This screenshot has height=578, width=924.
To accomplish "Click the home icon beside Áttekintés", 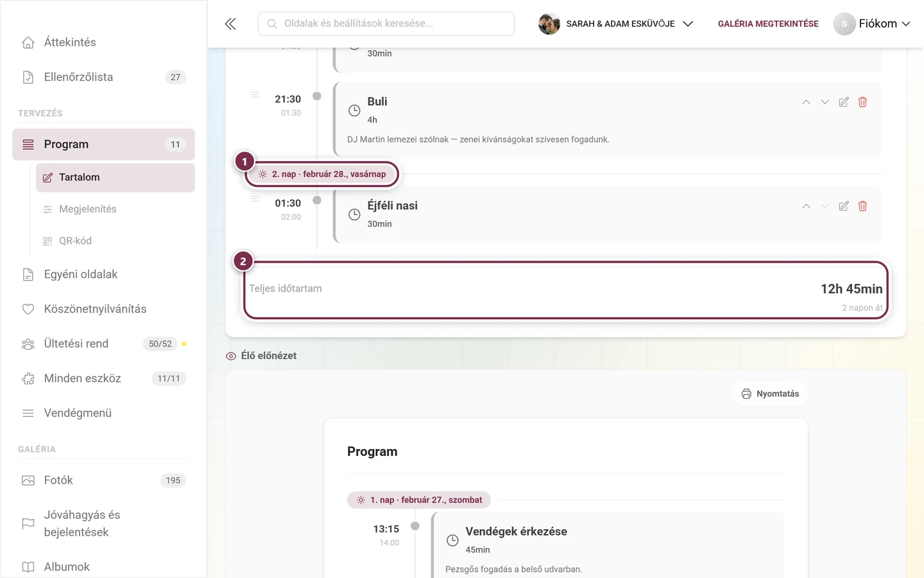I will [28, 42].
